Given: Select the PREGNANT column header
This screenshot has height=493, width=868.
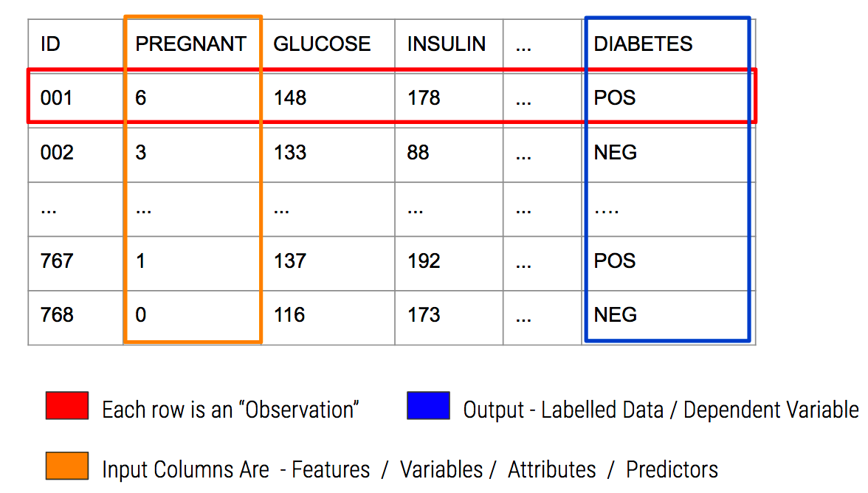Looking at the screenshot, I should (x=190, y=44).
